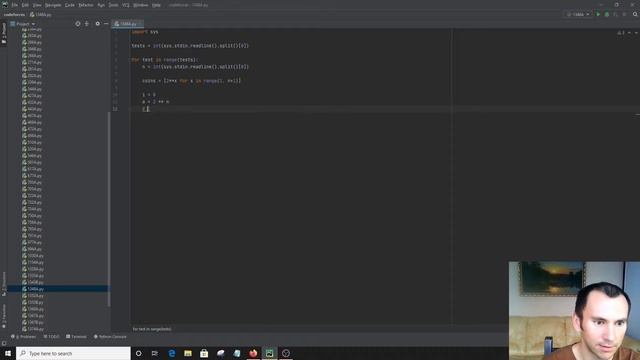Open Project vertical sidebar tab
Screen dimensions: 640x360
tap(4, 33)
